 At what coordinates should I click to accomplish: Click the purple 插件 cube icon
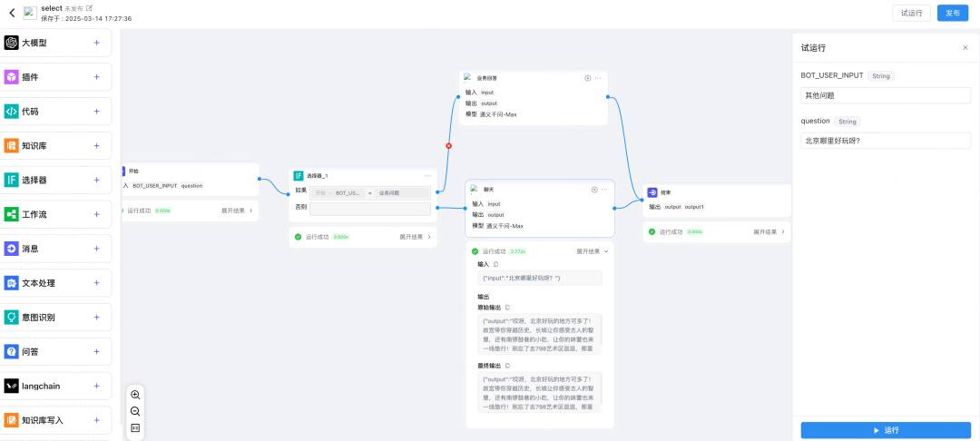click(11, 77)
